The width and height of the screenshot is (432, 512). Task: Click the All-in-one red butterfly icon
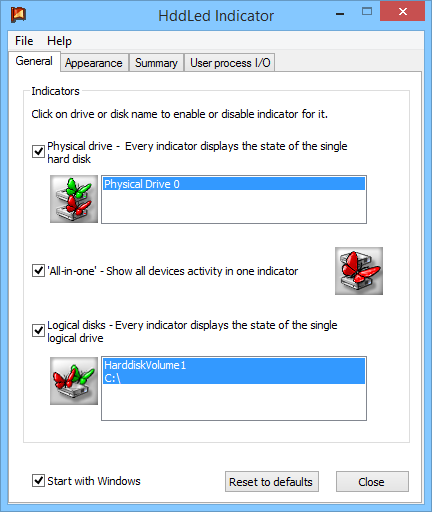359,271
